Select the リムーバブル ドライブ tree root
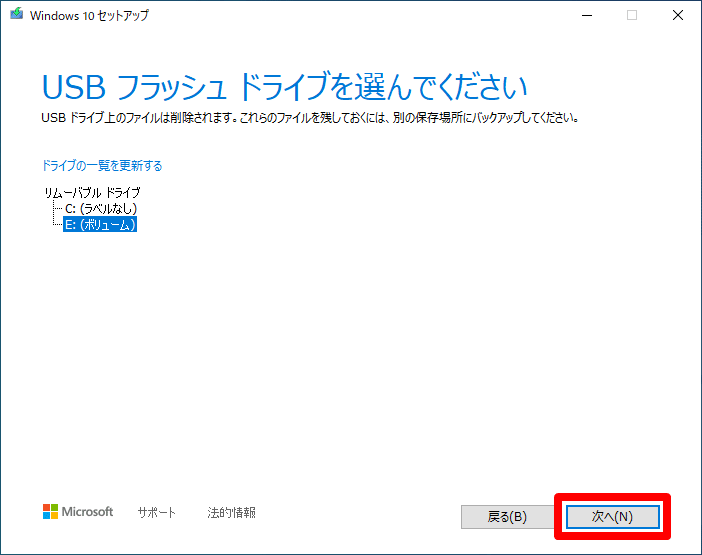 pos(92,192)
